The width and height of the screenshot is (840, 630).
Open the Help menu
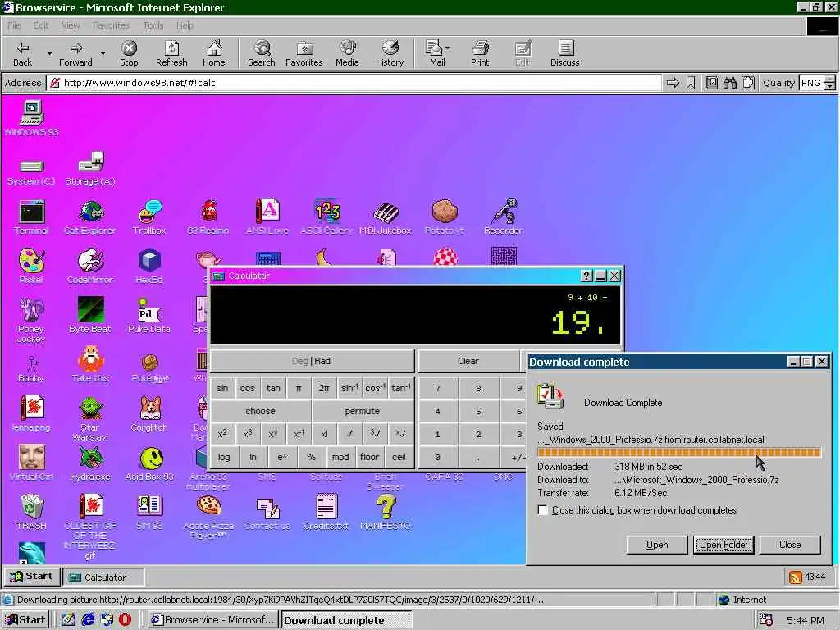(185, 25)
